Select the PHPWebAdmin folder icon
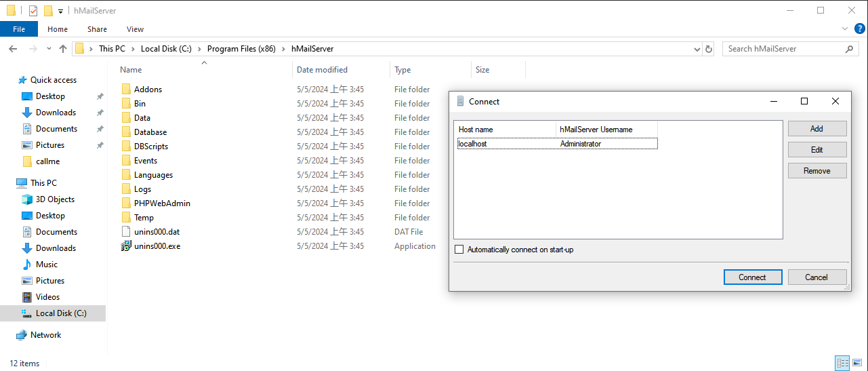868x371 pixels. [x=126, y=203]
